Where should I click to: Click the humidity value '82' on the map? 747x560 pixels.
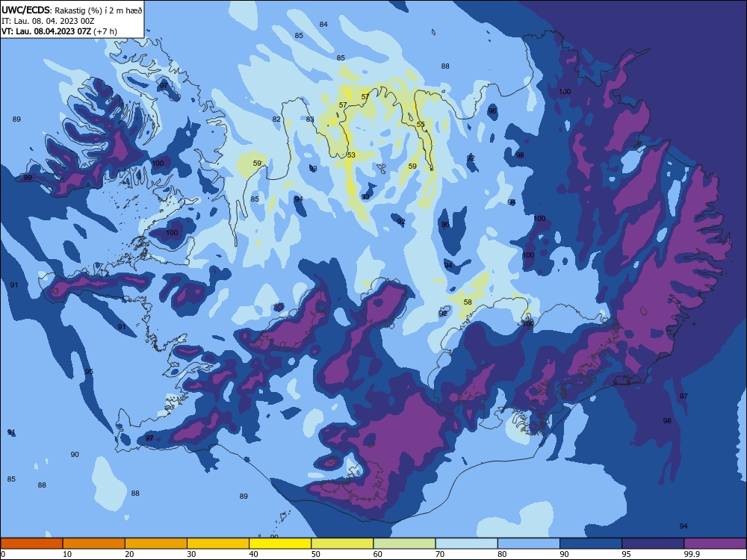point(276,119)
